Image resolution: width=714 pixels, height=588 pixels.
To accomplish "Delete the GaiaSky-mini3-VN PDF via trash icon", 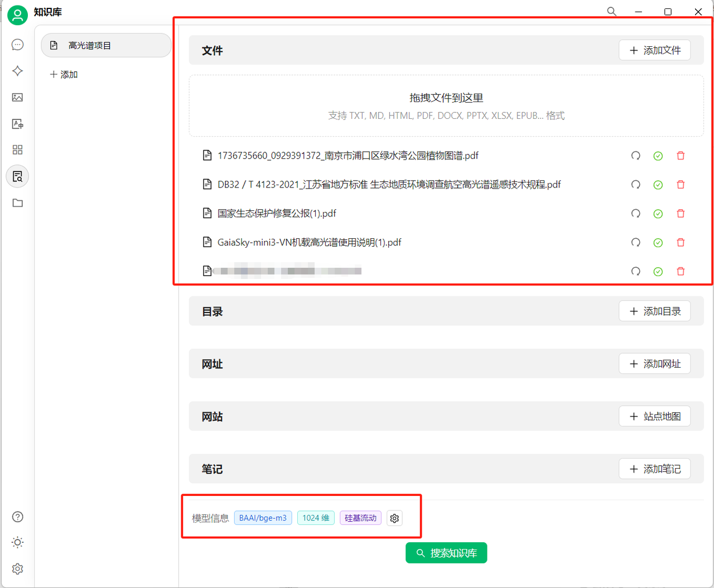I will 681,242.
